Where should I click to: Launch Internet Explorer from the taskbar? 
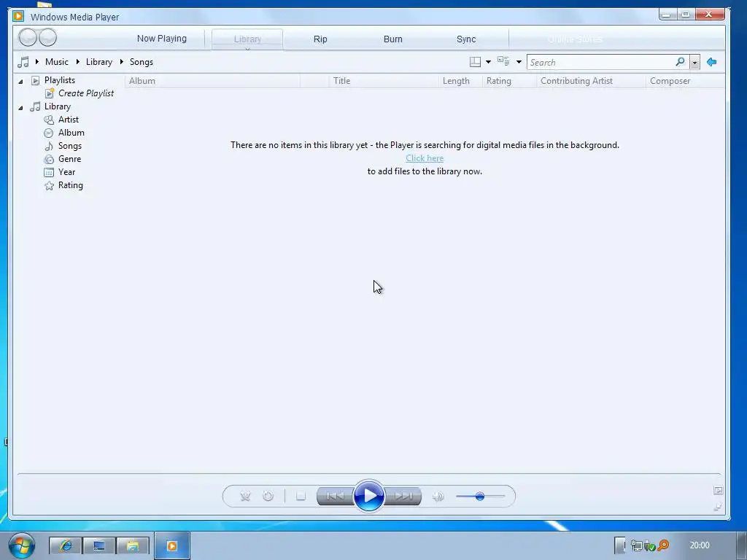(66, 545)
